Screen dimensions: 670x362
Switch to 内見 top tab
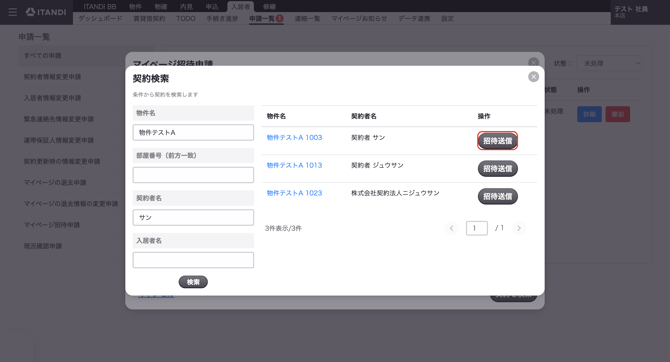[186, 6]
